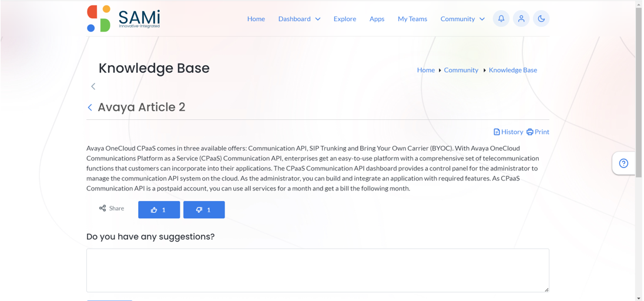Click Community in the breadcrumb
This screenshot has width=644, height=301.
click(x=461, y=70)
